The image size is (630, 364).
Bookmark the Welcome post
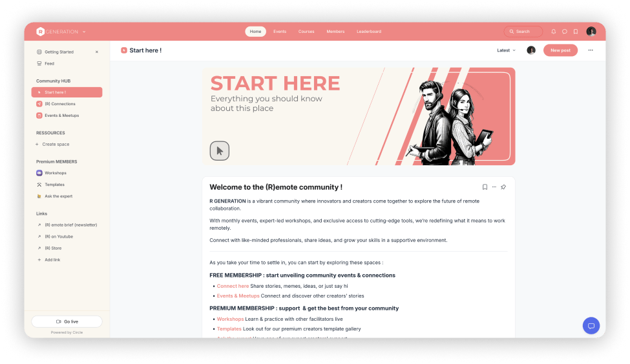click(485, 187)
